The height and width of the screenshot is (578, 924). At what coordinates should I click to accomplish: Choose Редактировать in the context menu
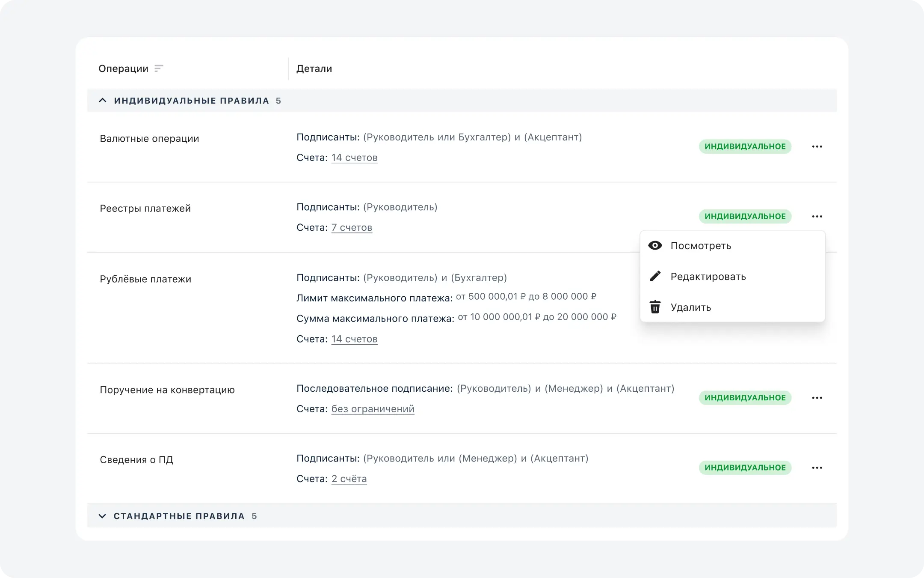[x=708, y=277]
